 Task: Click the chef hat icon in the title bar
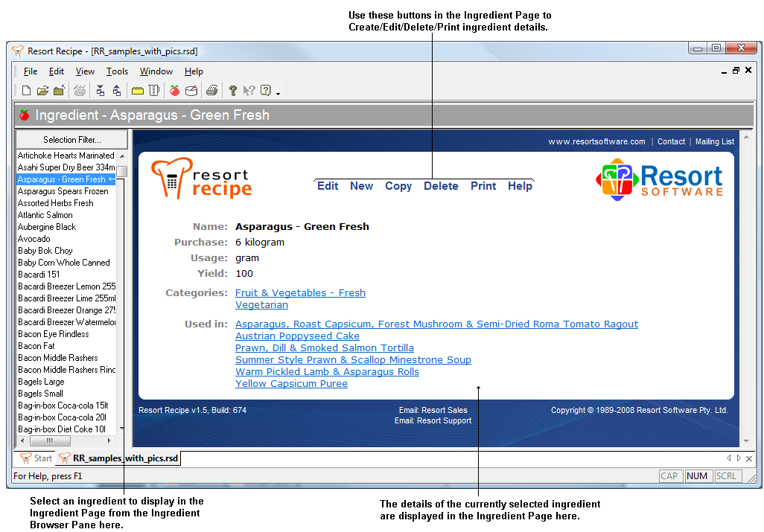[x=18, y=51]
